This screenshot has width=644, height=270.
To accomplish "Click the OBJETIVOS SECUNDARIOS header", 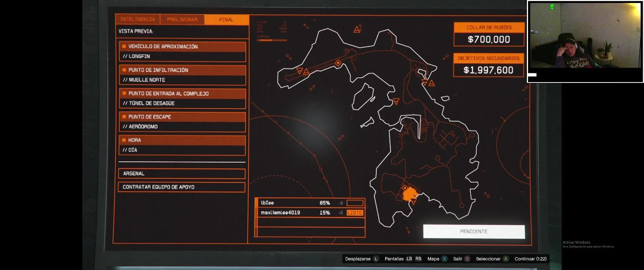I will point(489,58).
